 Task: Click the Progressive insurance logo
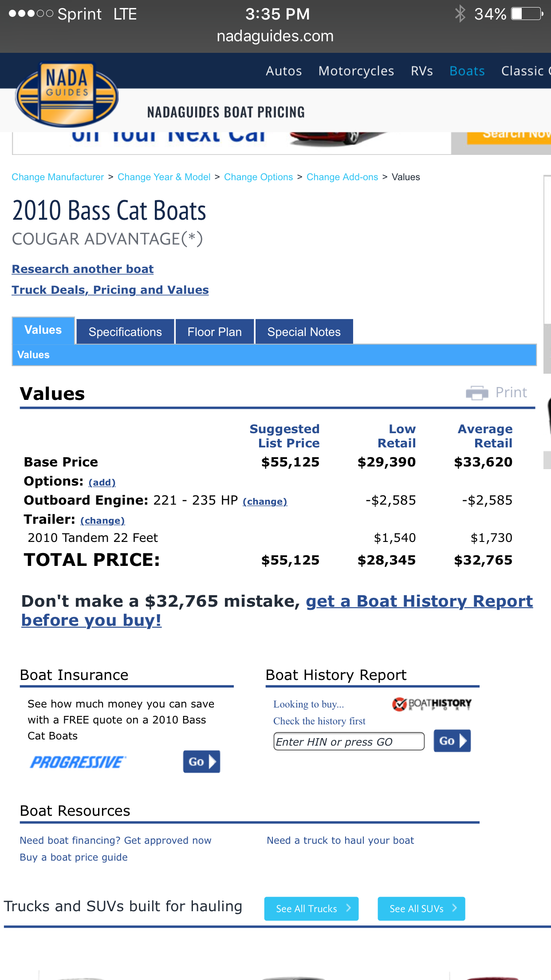(x=78, y=762)
